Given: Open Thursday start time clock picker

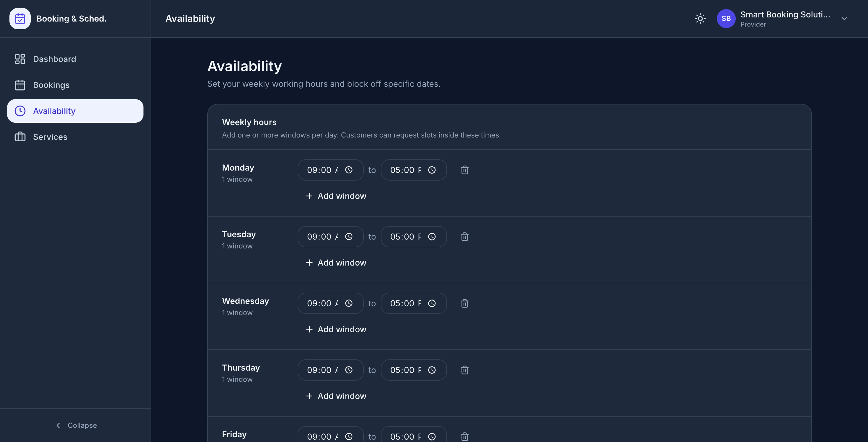Looking at the screenshot, I should [x=349, y=370].
